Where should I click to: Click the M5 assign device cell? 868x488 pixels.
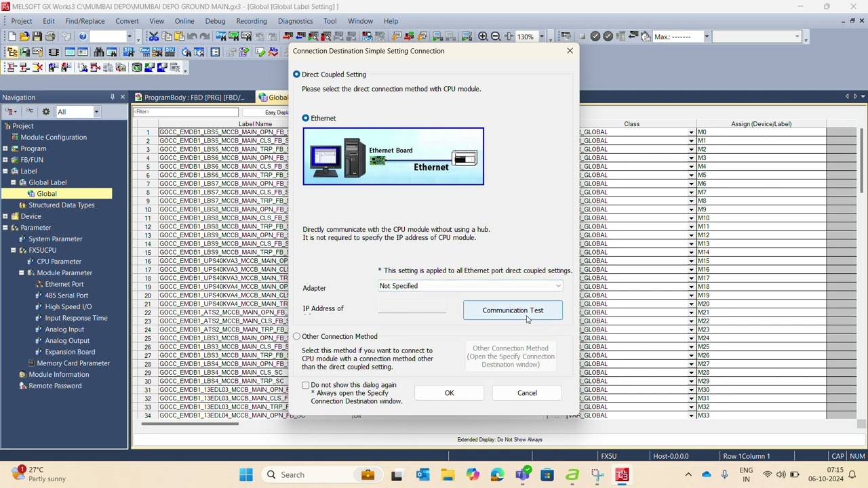pos(761,175)
